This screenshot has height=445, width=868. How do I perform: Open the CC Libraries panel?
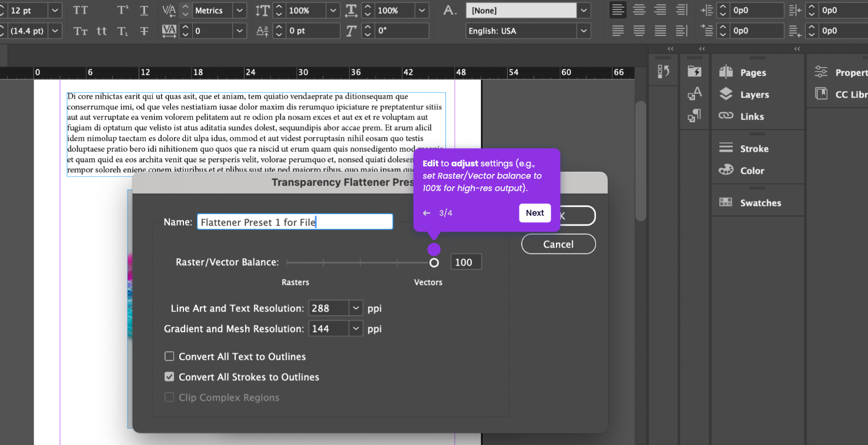pos(840,94)
